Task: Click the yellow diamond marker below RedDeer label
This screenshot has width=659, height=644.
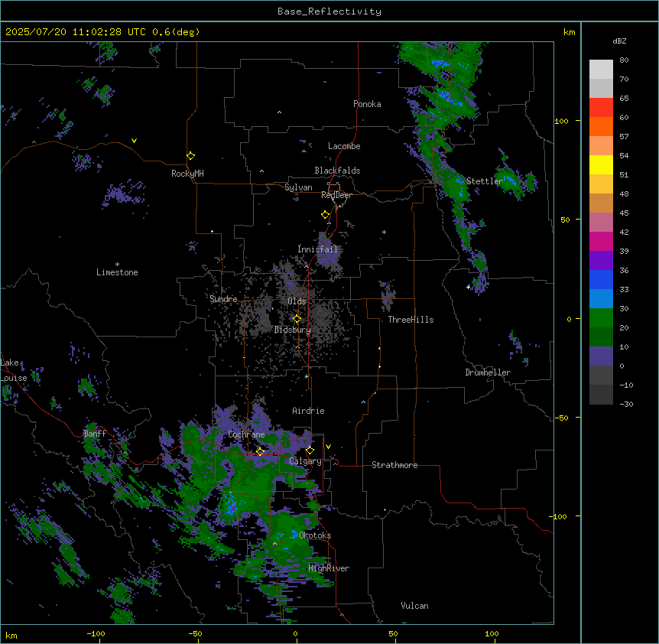Action: coord(325,215)
